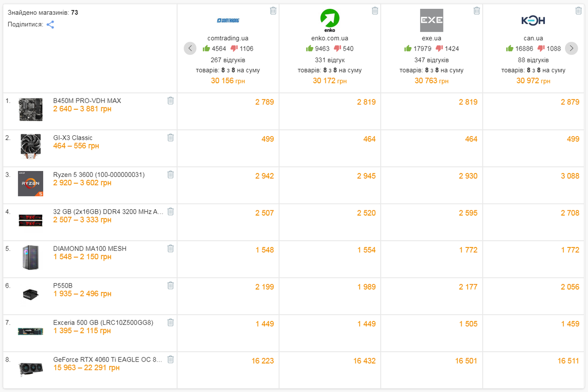Delete Ryzen 5 3600 from the list
The height and width of the screenshot is (392, 588).
pyautogui.click(x=170, y=174)
